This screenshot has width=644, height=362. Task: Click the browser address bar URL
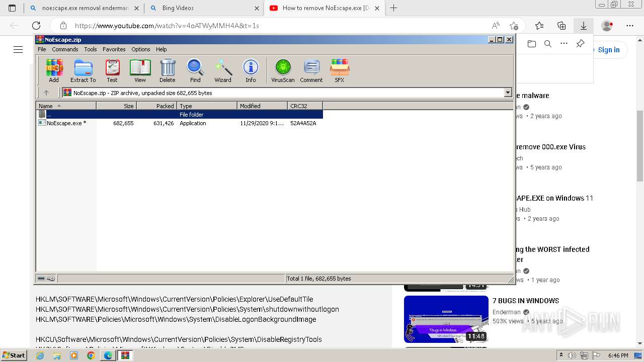167,26
